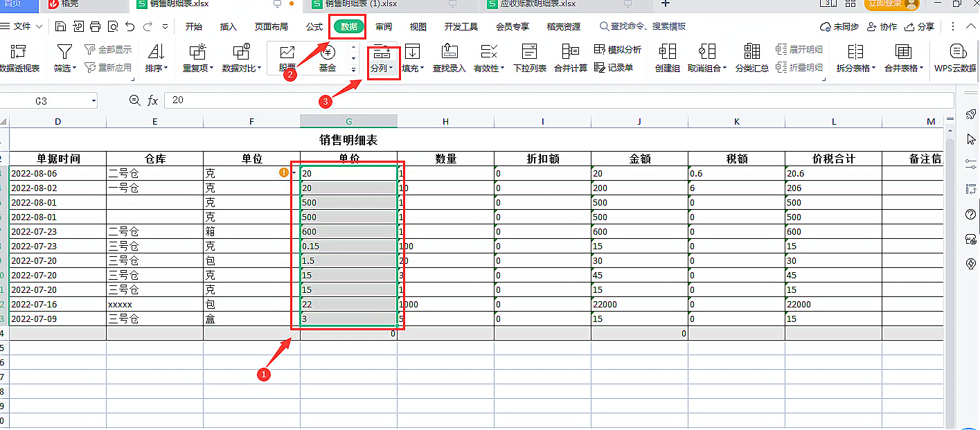
Task: Click the zoom magnifier beside fx
Action: (x=134, y=100)
